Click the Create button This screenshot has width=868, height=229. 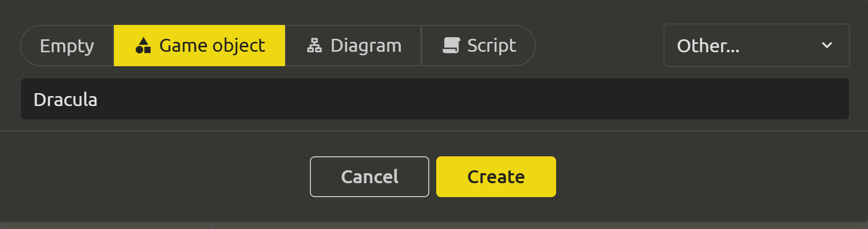coord(496,177)
